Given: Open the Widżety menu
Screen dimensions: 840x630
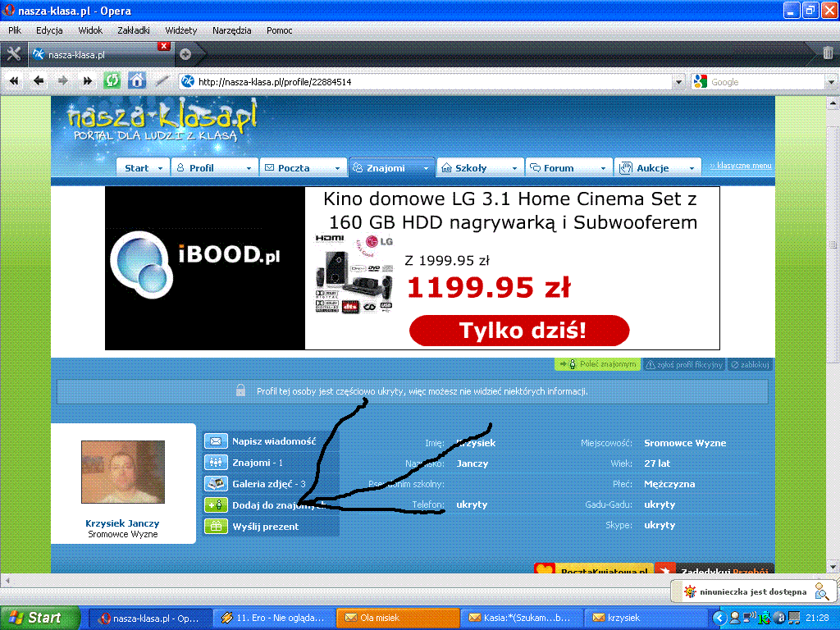Looking at the screenshot, I should point(181,30).
